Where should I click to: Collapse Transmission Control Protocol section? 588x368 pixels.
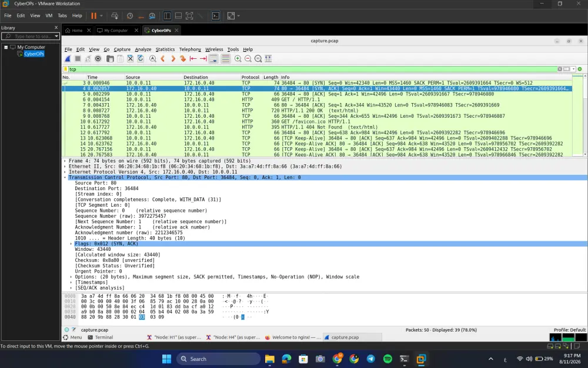click(x=65, y=177)
